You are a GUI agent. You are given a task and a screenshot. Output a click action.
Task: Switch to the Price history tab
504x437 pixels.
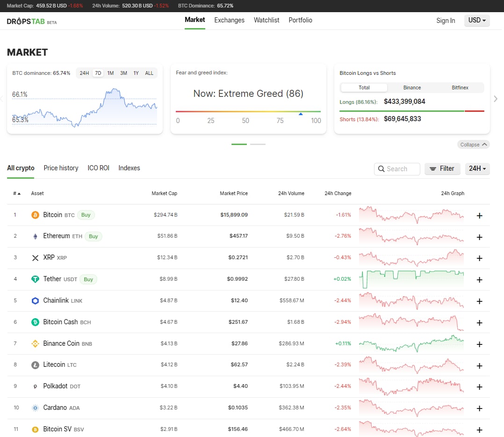click(x=61, y=168)
